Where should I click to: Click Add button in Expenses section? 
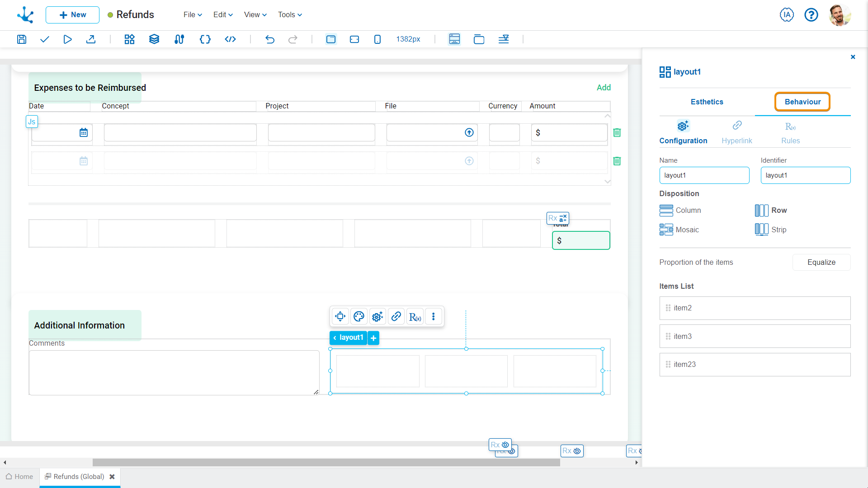pyautogui.click(x=604, y=88)
